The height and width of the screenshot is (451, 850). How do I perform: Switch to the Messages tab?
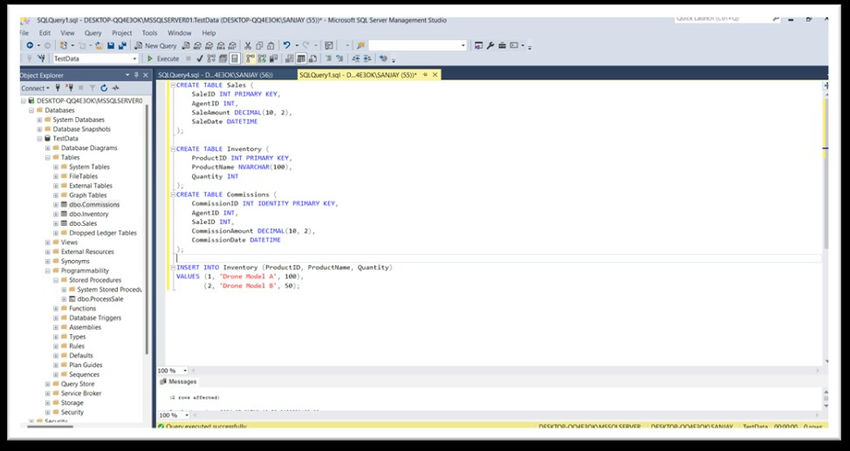click(x=178, y=382)
